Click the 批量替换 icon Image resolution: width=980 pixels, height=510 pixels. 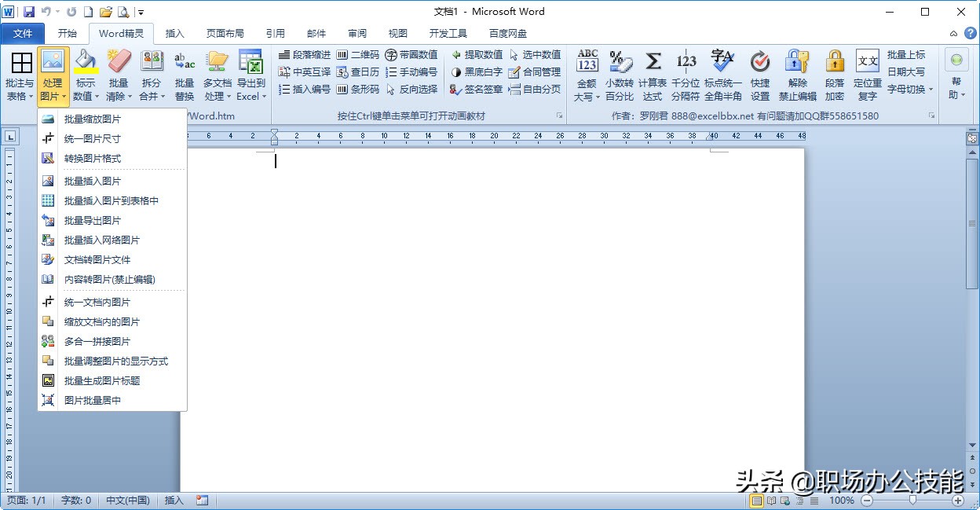185,76
